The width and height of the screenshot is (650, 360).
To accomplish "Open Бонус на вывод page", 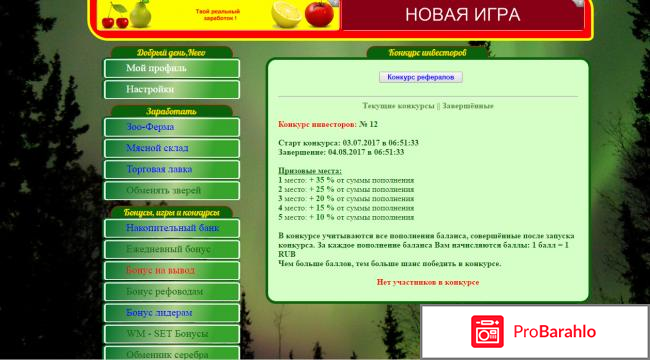I will 172,271.
